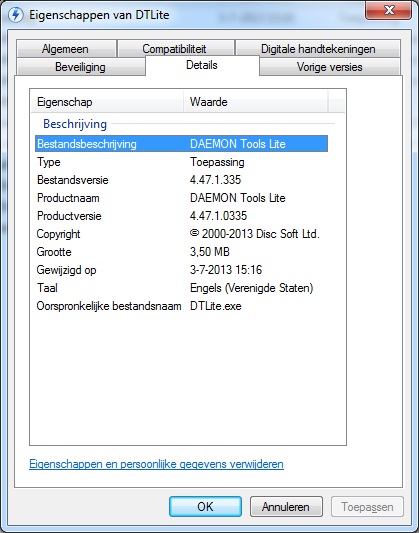Click the value DTLite.exe

216,306
